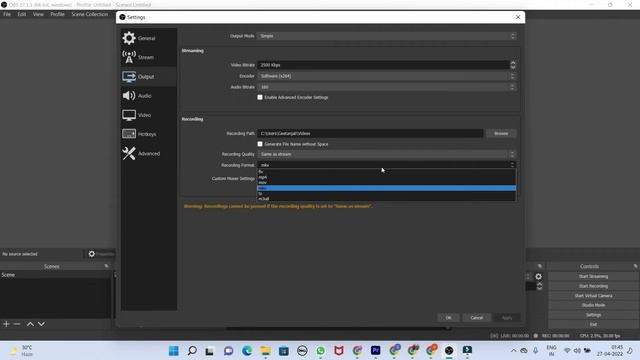This screenshot has width=640, height=360.
Task: Choose flv from the format list
Action: pyautogui.click(x=386, y=172)
